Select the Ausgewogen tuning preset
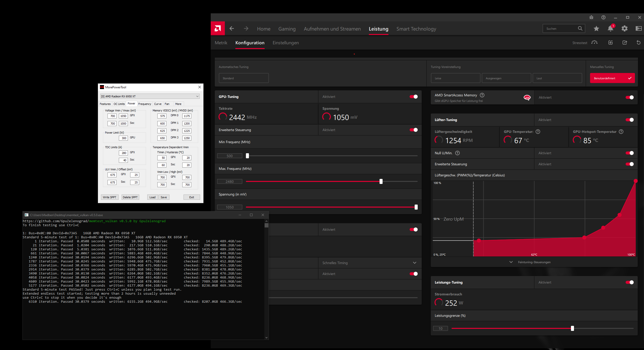The height and width of the screenshot is (350, 644). pyautogui.click(x=506, y=78)
